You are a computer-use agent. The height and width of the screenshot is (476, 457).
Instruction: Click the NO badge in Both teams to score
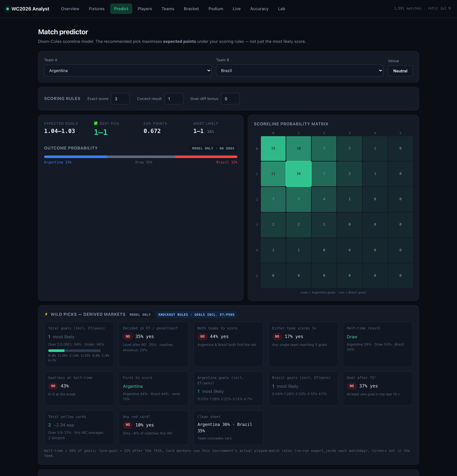(202, 336)
